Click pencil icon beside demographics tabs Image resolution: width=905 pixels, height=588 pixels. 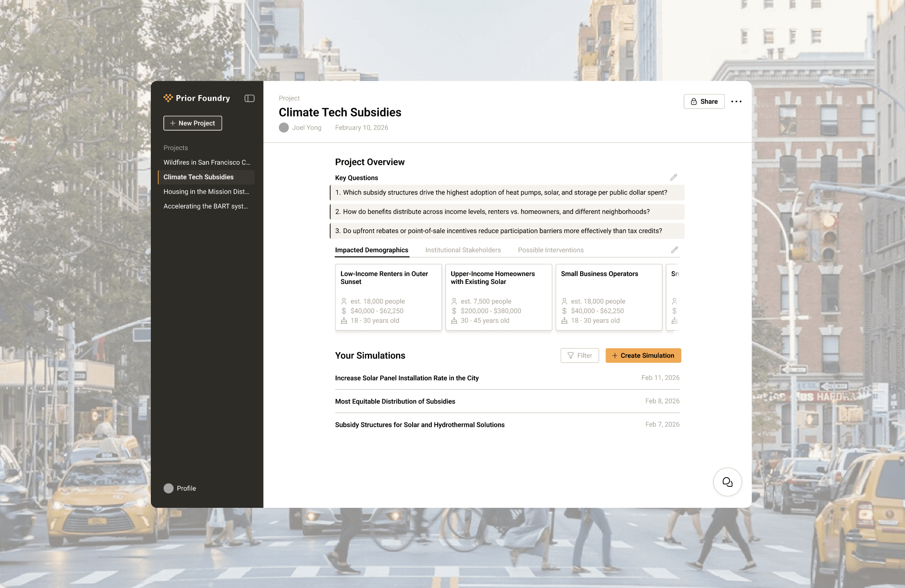[674, 250]
